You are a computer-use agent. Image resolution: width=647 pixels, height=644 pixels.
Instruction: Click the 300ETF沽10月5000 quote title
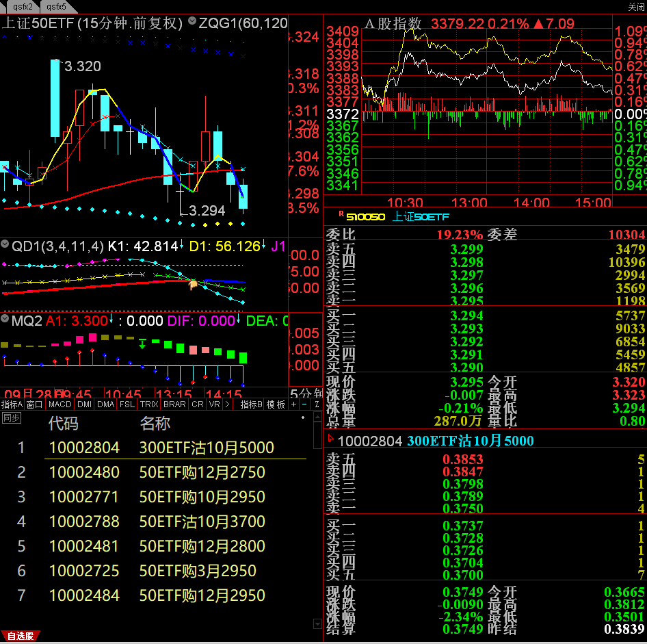click(x=471, y=441)
